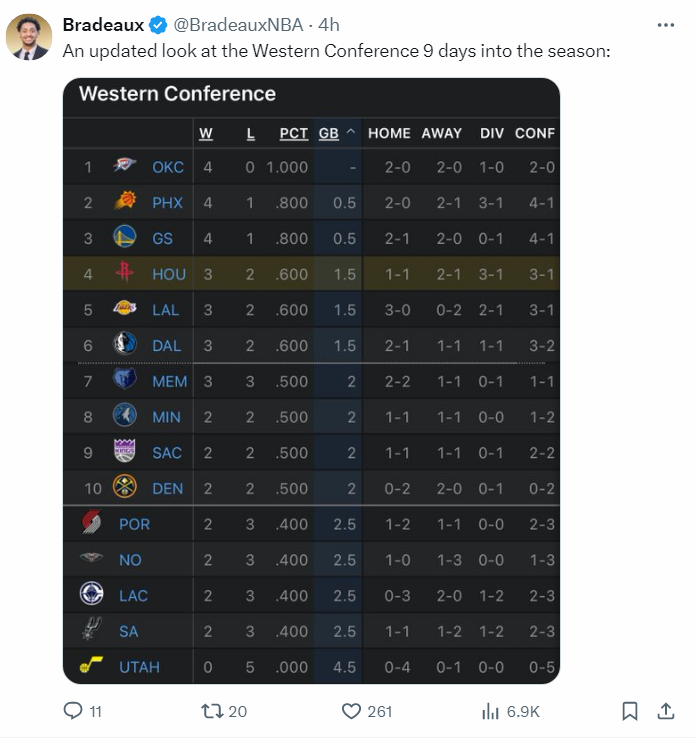Sort standings by W column header
Screen dimensions: 695x738
click(206, 134)
